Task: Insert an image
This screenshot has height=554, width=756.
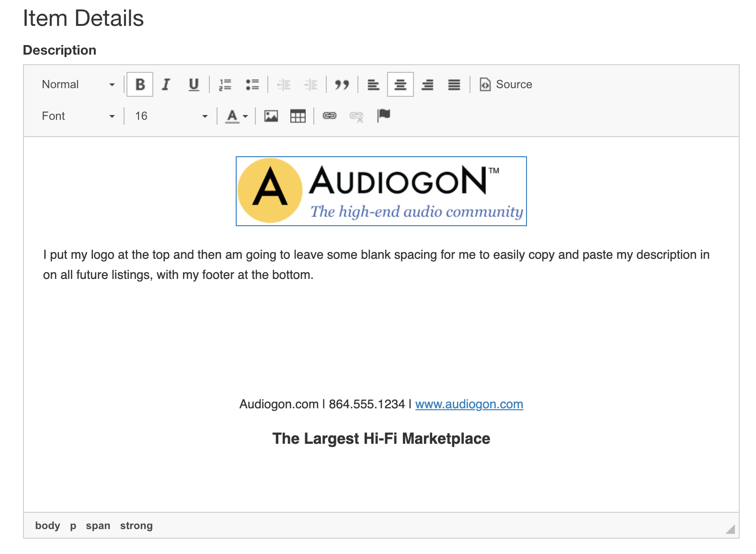Action: pos(271,116)
